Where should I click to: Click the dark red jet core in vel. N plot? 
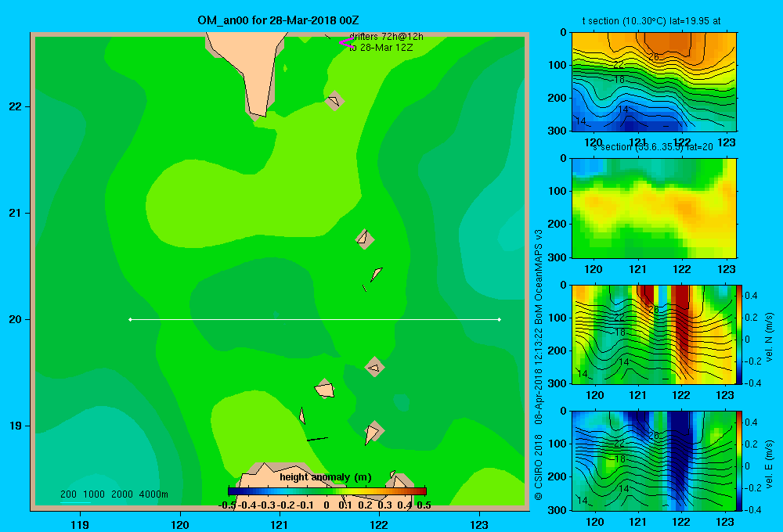(x=681, y=319)
